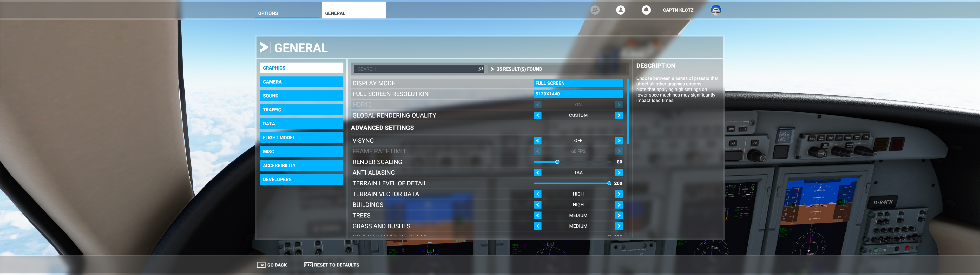Click the right arrow on ANTI-ALIASING

click(619, 173)
